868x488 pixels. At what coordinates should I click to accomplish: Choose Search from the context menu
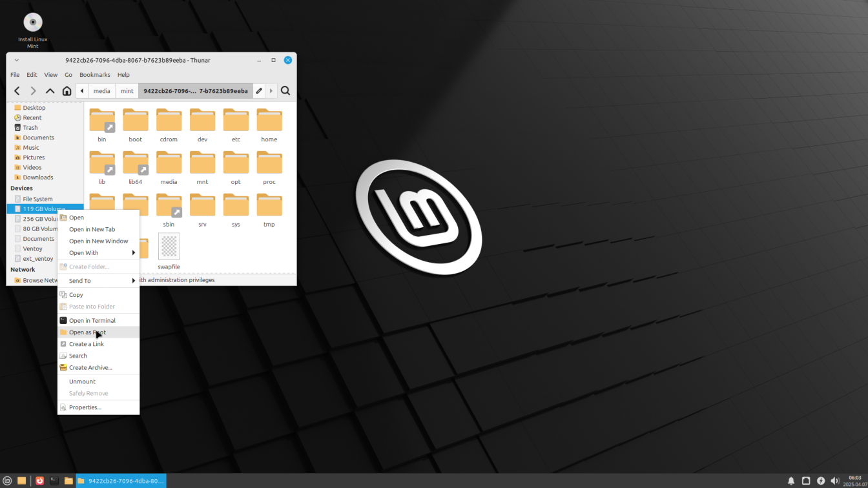tap(98, 356)
